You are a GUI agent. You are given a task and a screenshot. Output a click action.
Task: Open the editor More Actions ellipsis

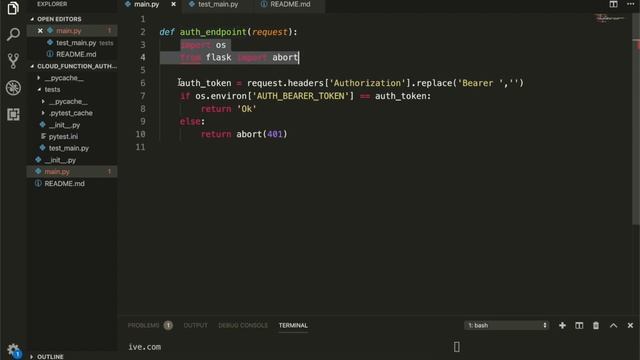click(x=631, y=4)
